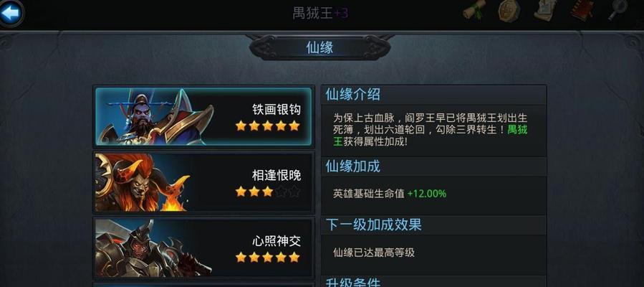Open the rolled scroll icon with green ribbon

(474, 10)
